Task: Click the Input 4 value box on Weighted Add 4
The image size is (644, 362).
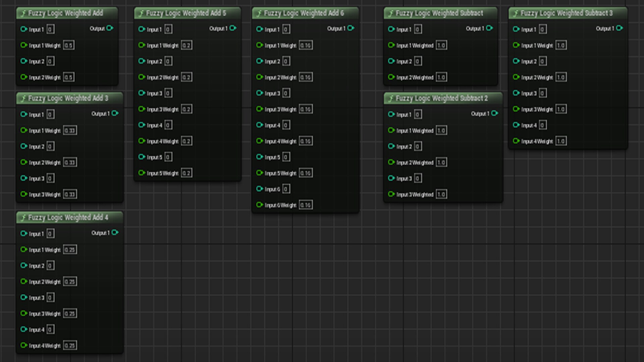Action: click(x=50, y=329)
